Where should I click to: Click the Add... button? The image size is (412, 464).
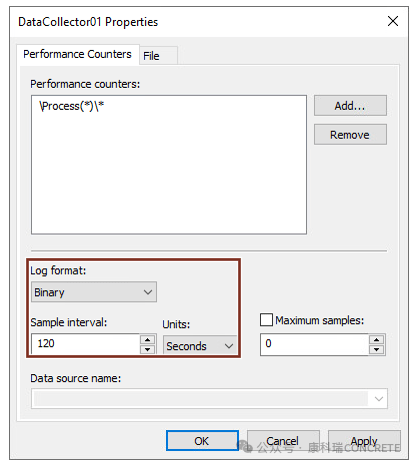tap(350, 106)
